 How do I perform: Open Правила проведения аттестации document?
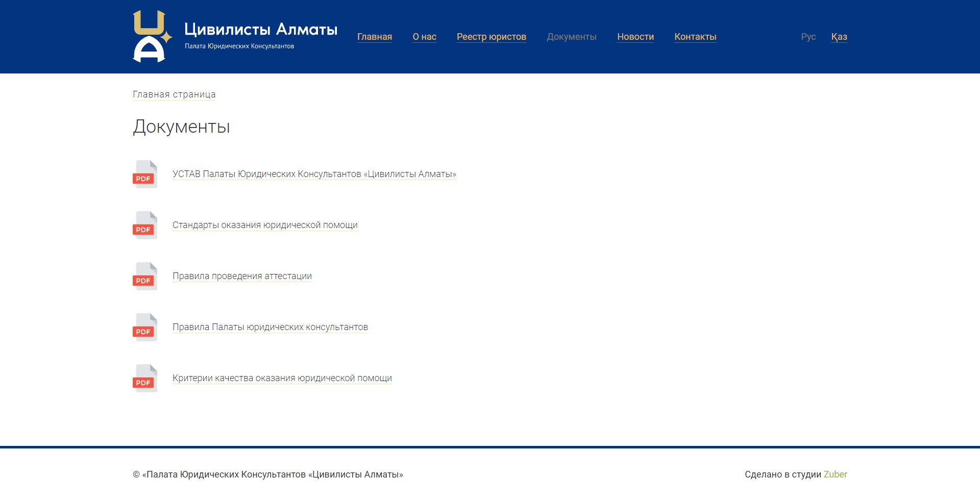(x=242, y=276)
